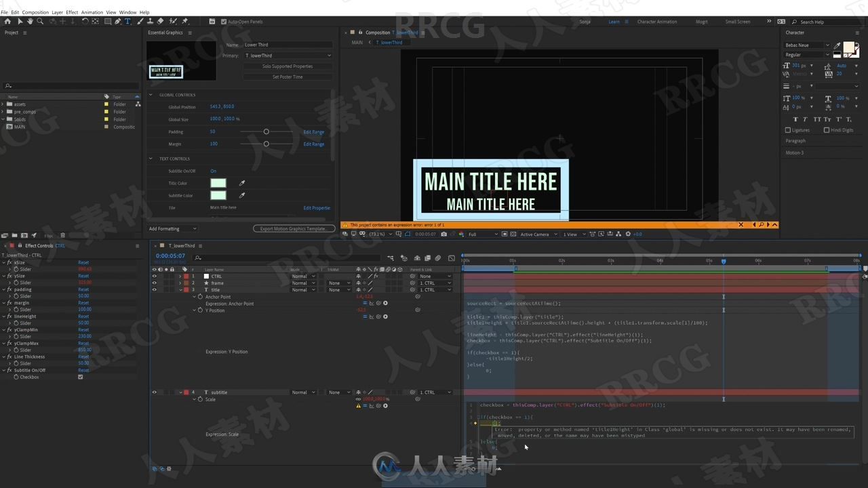
Task: Click the Scale expression warning triangle
Action: point(358,406)
